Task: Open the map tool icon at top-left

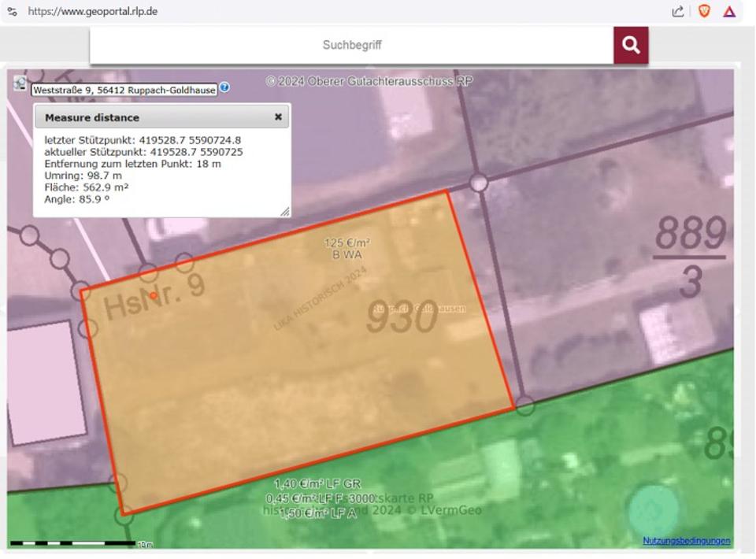Action: [x=20, y=83]
